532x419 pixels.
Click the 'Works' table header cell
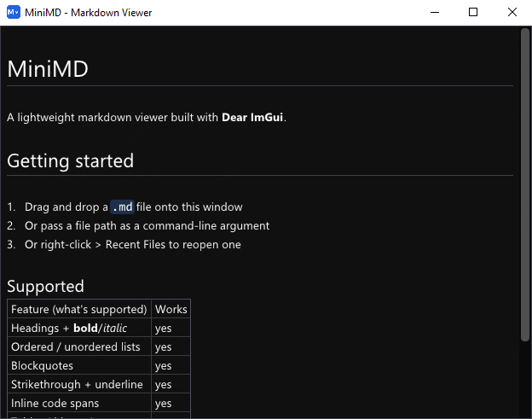coord(171,309)
